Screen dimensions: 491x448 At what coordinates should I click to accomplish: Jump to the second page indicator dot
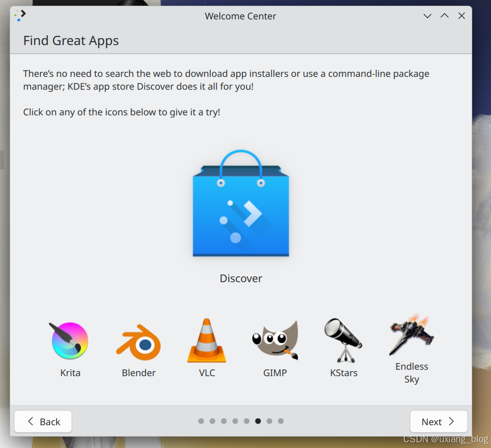tap(212, 421)
